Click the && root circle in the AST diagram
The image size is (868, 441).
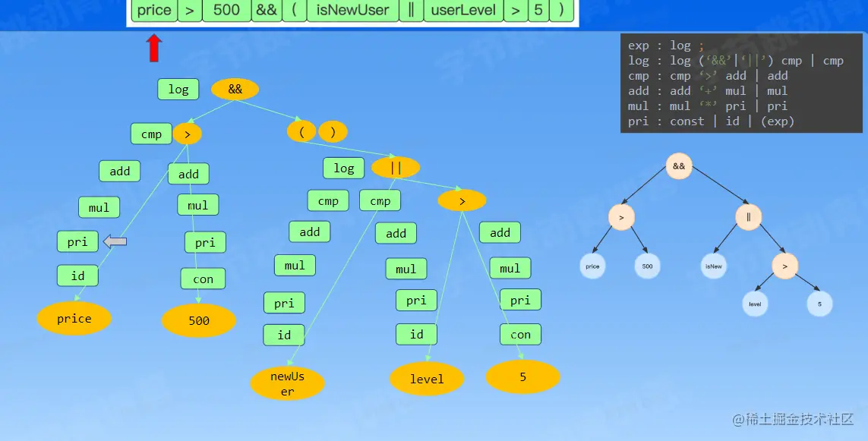click(x=679, y=166)
